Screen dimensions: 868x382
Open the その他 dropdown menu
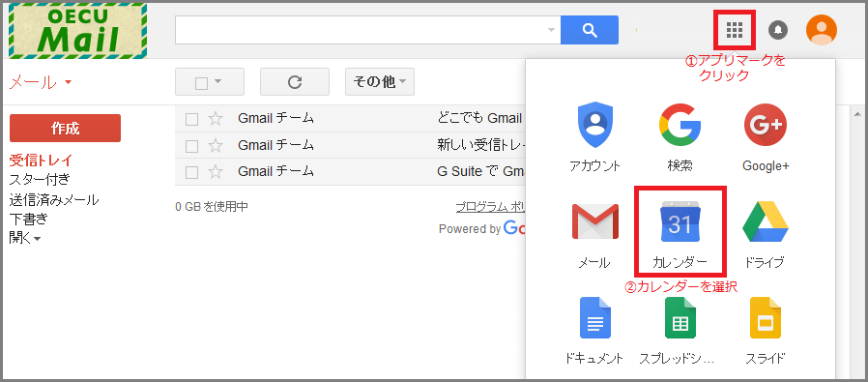pos(379,82)
